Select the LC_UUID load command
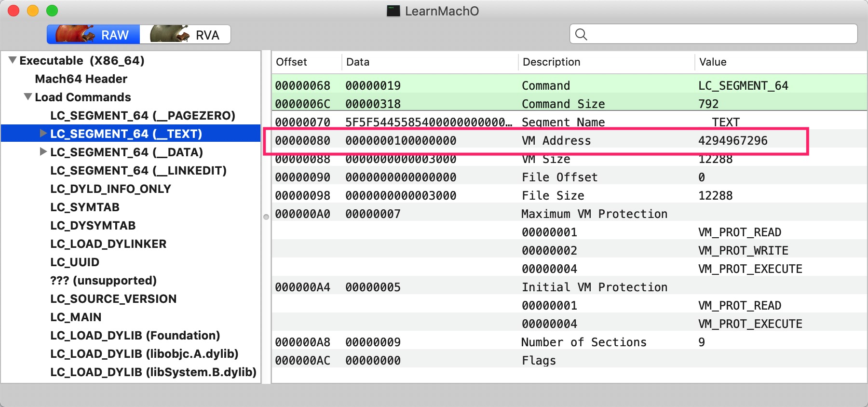Image resolution: width=868 pixels, height=407 pixels. coord(75,262)
